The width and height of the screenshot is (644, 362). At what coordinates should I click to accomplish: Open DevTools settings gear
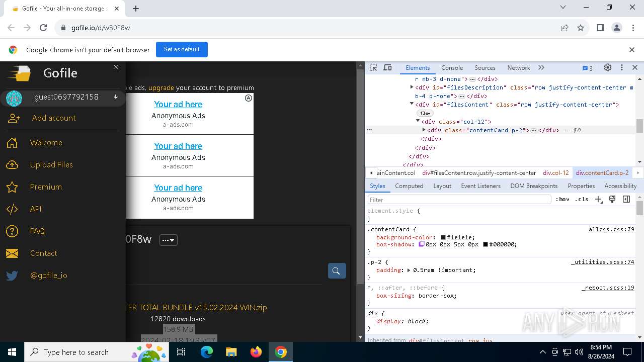[x=608, y=67]
